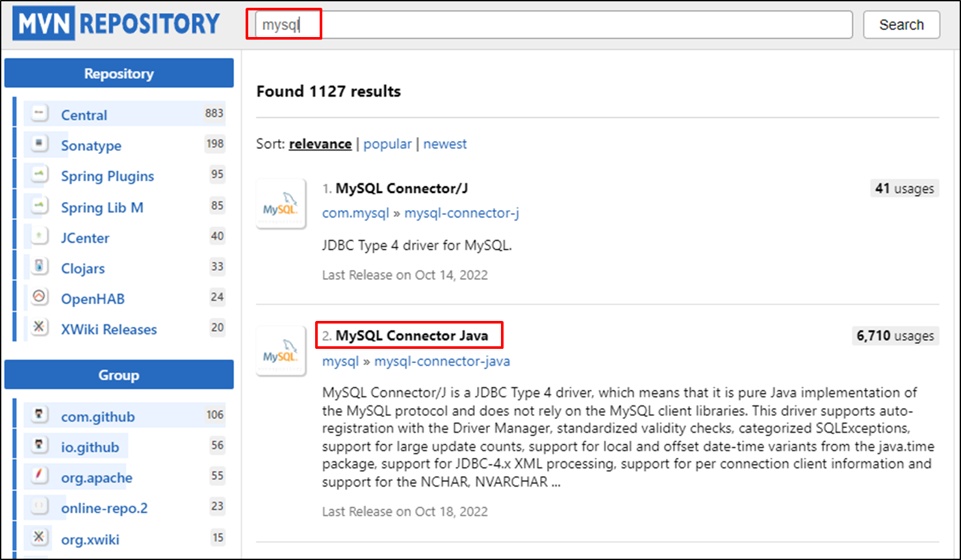Filter by org.xwiki group

click(x=90, y=539)
